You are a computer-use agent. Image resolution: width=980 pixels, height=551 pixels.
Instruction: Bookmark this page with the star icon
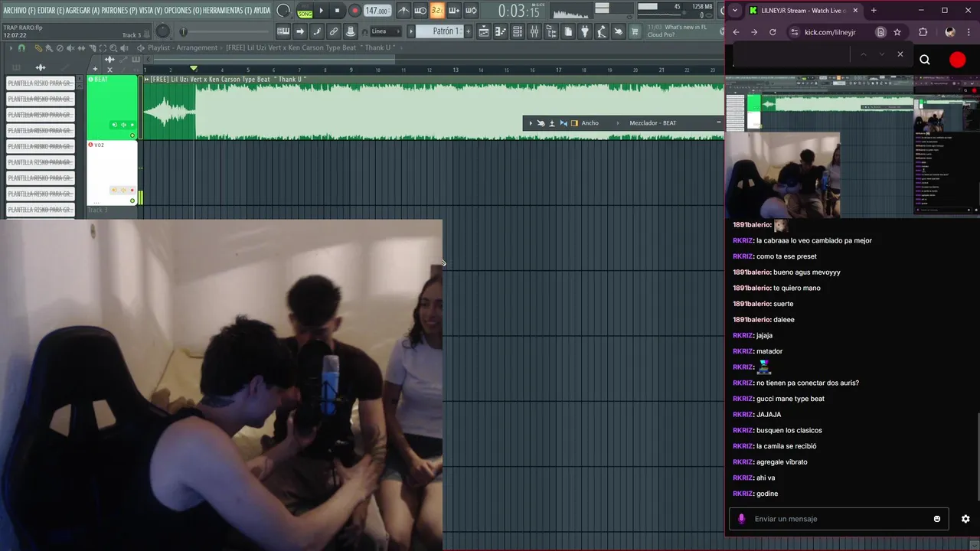click(x=897, y=32)
